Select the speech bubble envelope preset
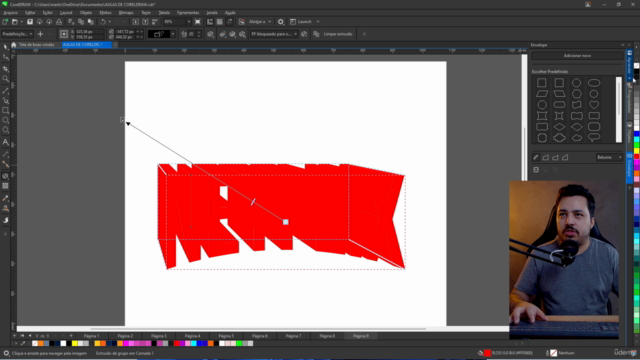 point(594,138)
